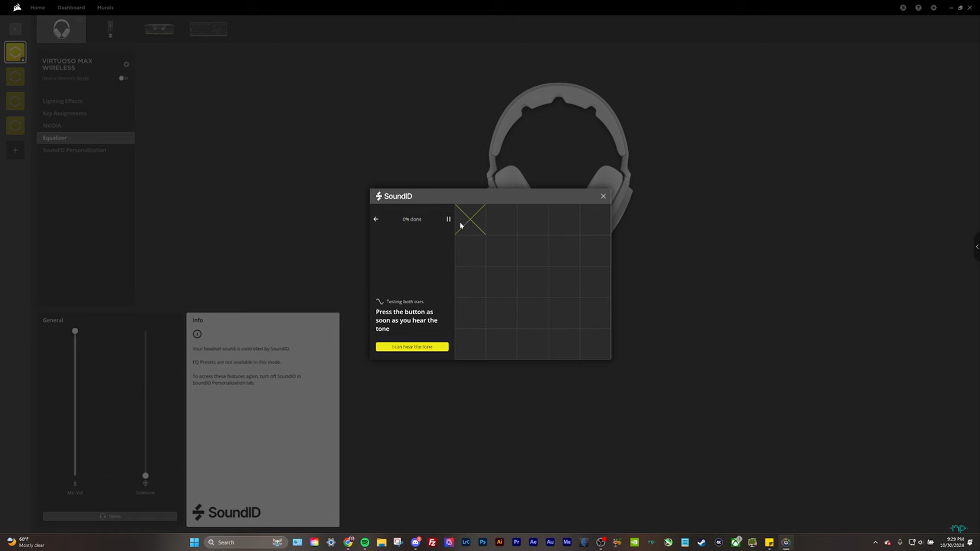Open Adobe Audition from the taskbar
Screen dimensions: 980x551
550,542
